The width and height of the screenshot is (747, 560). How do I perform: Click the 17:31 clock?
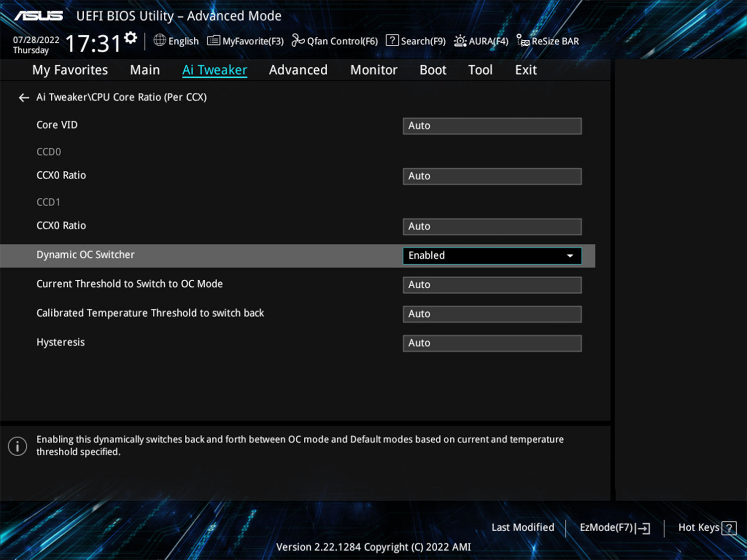coord(93,44)
